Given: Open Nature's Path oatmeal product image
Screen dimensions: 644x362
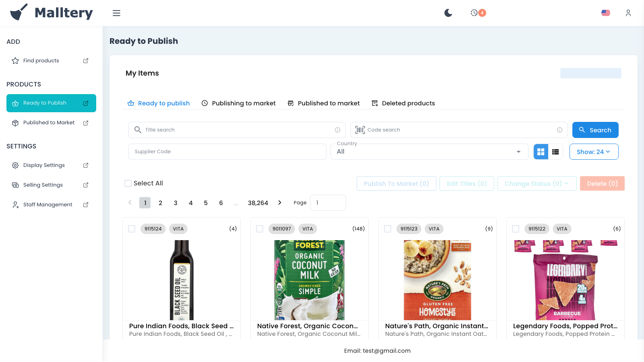Looking at the screenshot, I should tap(438, 280).
